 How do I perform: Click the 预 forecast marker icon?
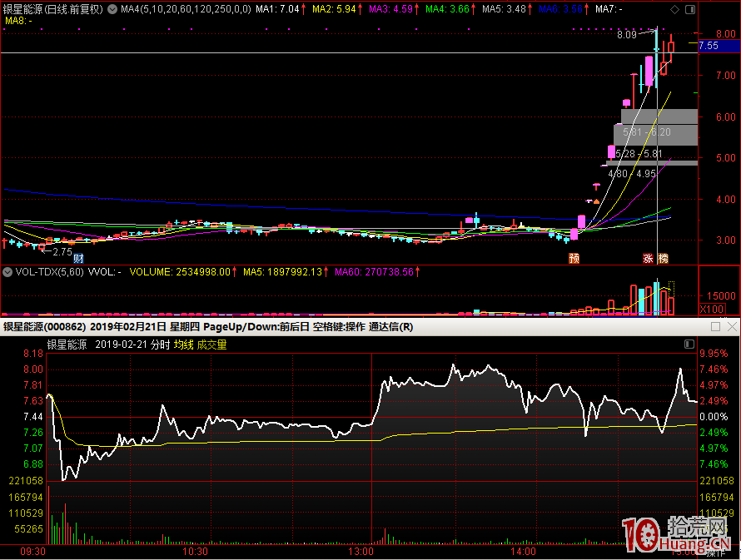[x=574, y=258]
